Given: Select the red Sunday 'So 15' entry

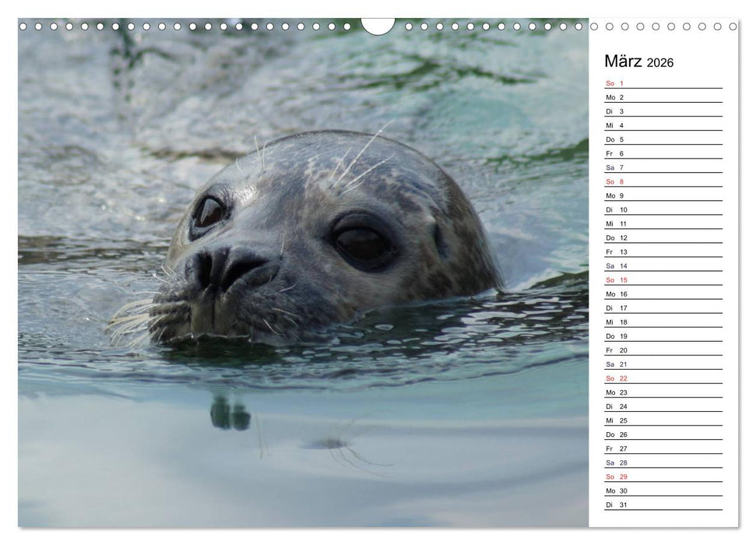Looking at the screenshot, I should click(x=615, y=280).
